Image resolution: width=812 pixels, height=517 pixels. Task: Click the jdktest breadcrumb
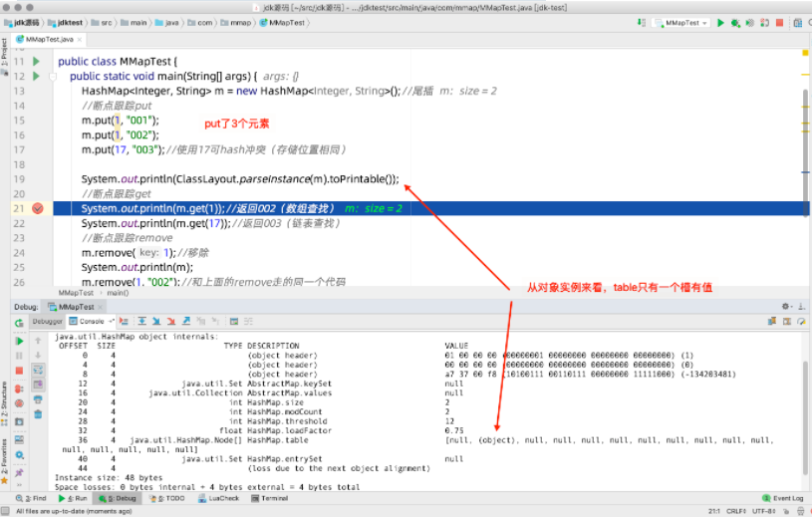pos(65,23)
